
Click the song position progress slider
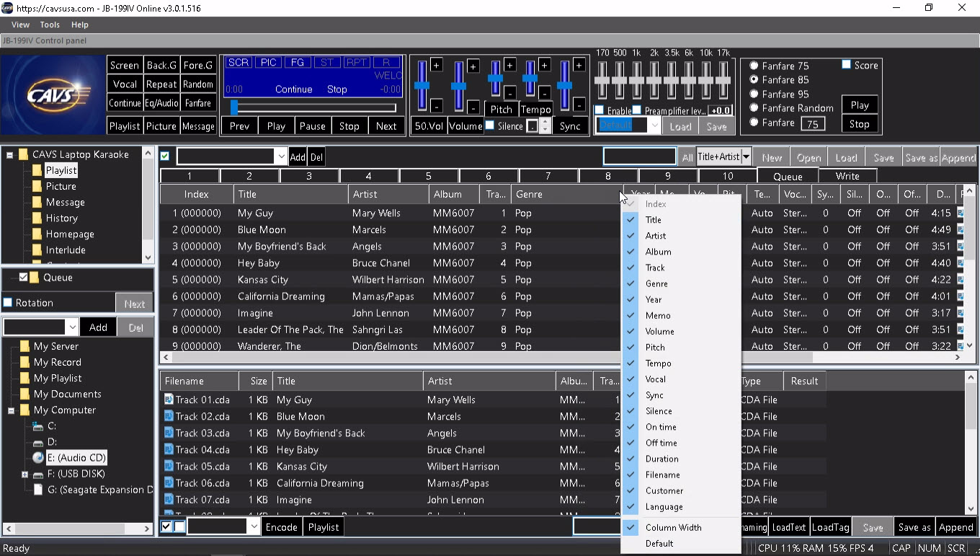312,107
